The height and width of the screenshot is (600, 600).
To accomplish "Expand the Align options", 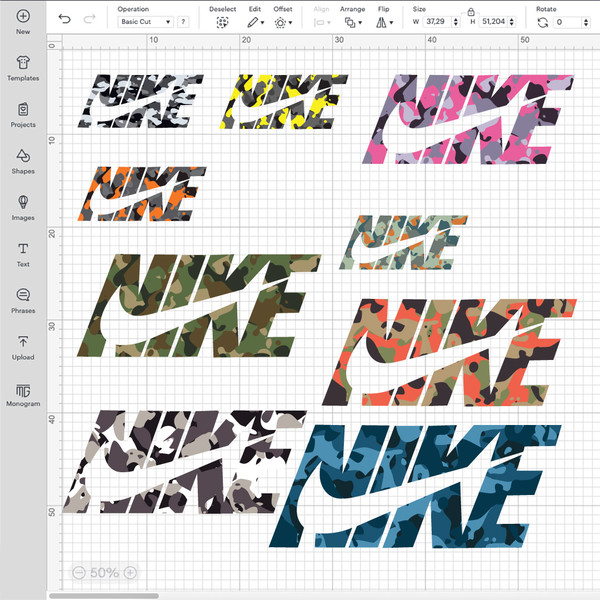I will (322, 23).
